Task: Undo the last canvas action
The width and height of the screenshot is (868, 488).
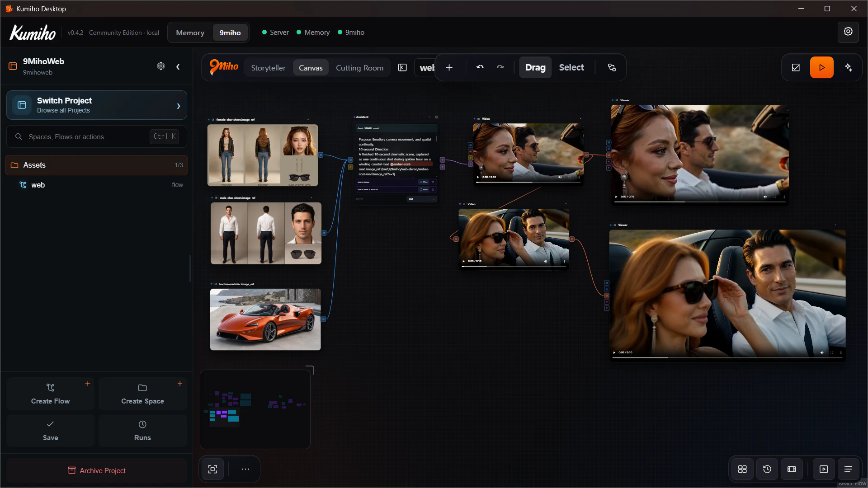Action: pos(480,67)
